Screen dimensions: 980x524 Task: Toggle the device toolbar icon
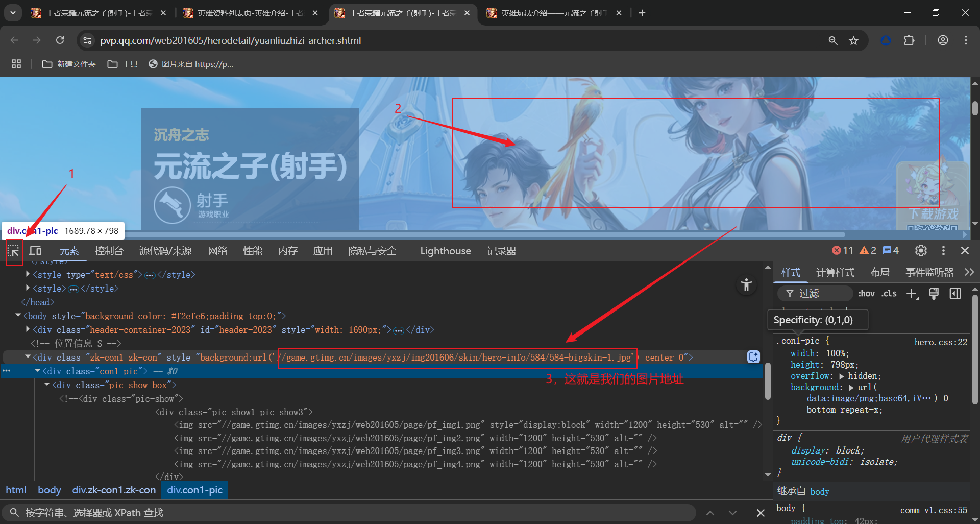click(35, 251)
